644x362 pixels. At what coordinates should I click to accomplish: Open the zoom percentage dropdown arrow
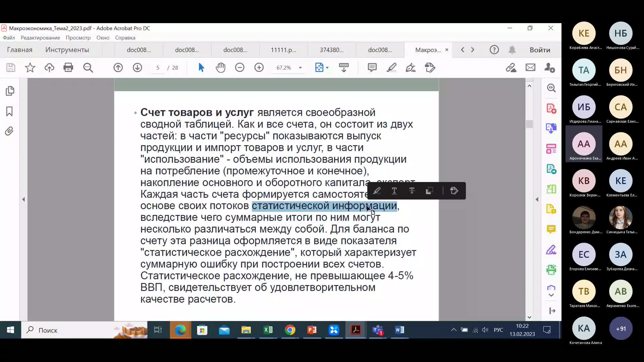[301, 68]
